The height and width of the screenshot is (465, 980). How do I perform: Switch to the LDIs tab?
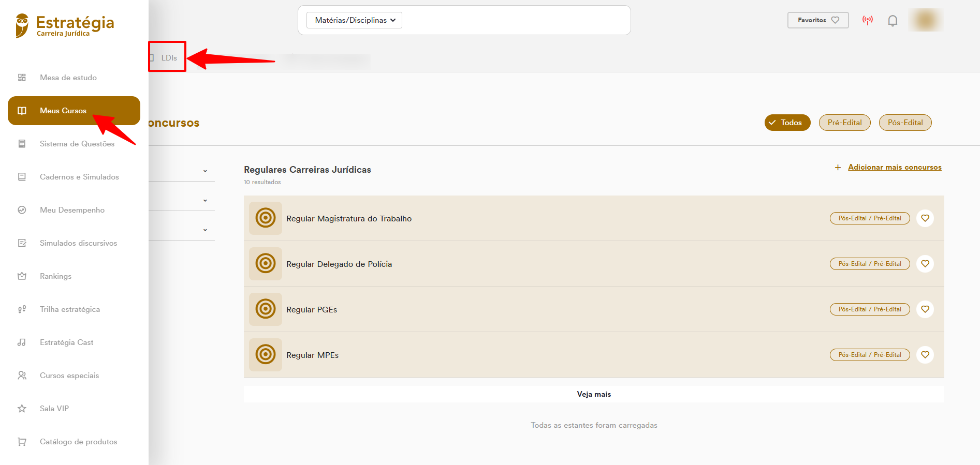pos(168,58)
